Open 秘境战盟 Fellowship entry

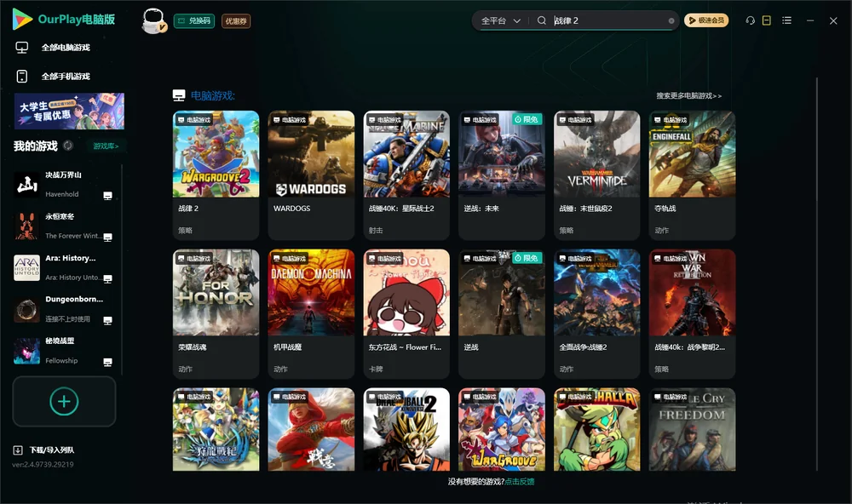[x=64, y=351]
